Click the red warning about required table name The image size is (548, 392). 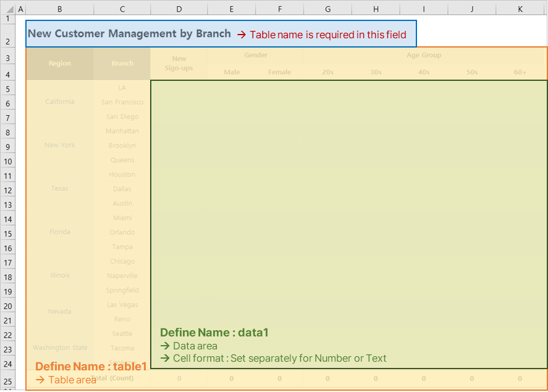(324, 35)
